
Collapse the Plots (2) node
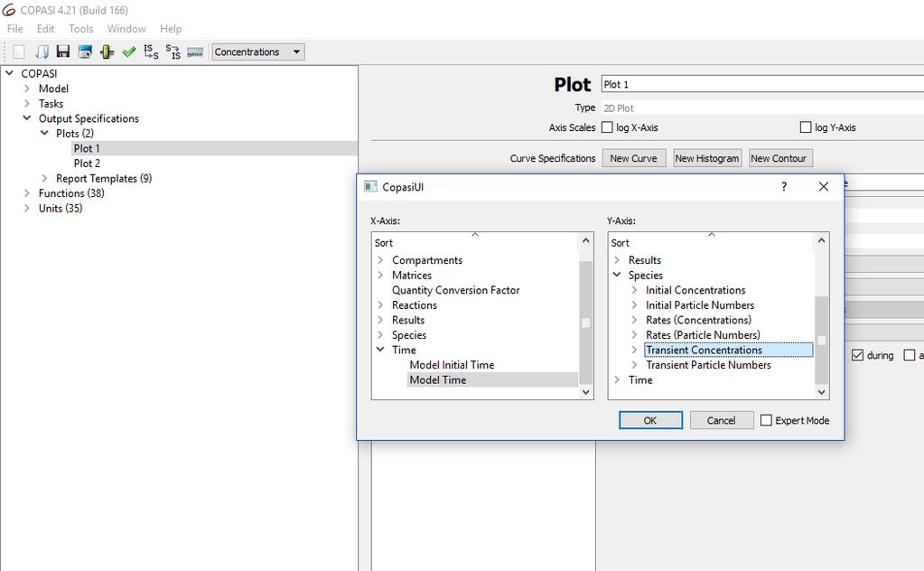44,133
